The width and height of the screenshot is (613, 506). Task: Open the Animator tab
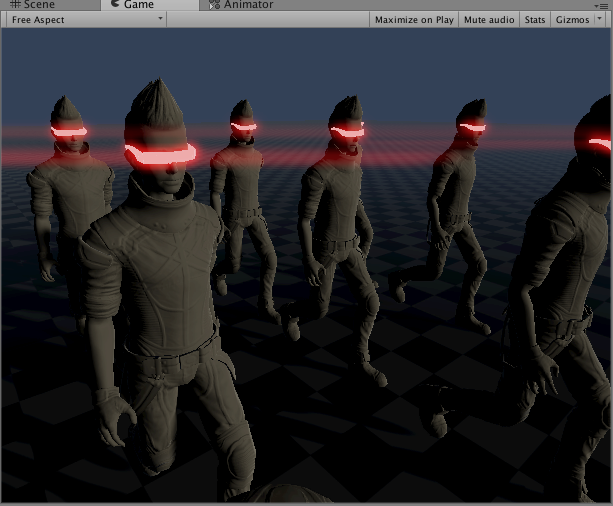click(x=241, y=5)
